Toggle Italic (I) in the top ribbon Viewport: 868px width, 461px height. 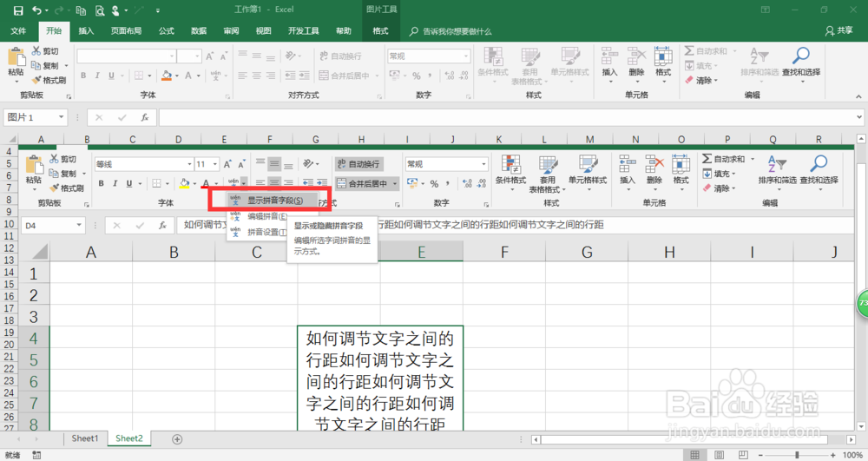click(x=97, y=76)
